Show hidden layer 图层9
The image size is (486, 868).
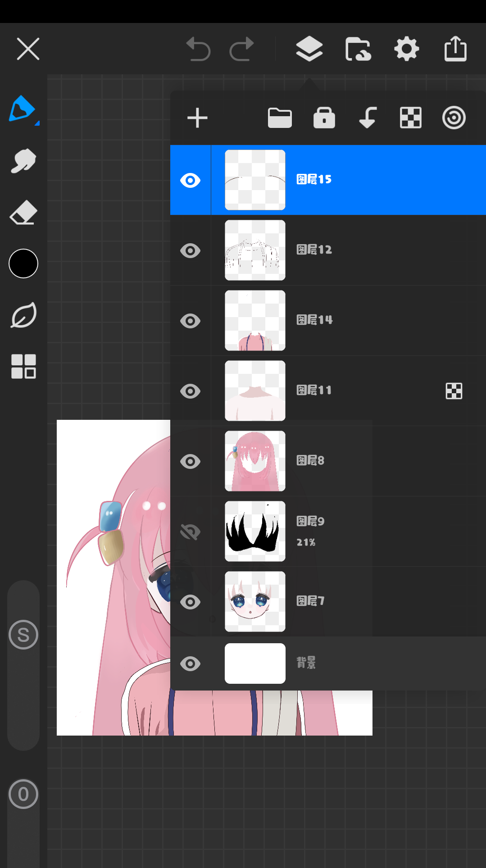(x=190, y=532)
